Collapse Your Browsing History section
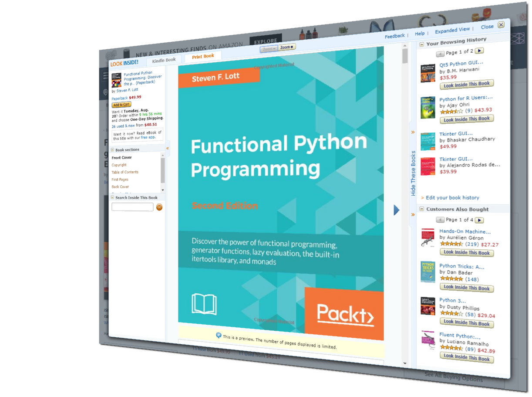 [421, 44]
